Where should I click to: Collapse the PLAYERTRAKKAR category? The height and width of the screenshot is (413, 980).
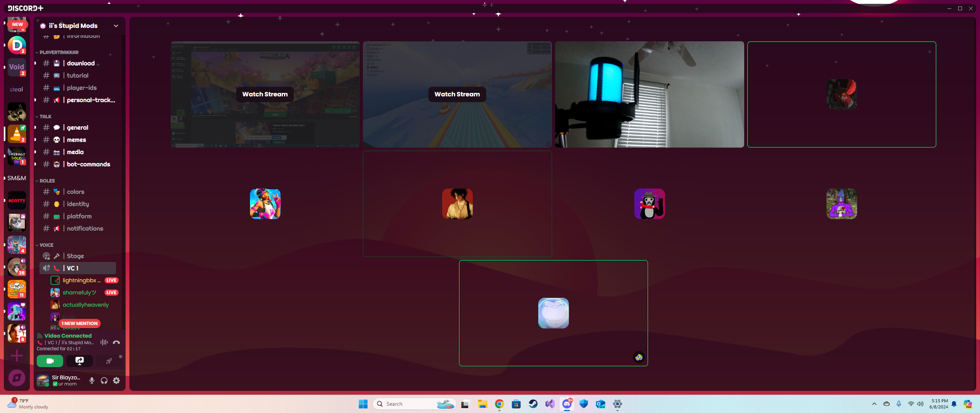pyautogui.click(x=59, y=52)
